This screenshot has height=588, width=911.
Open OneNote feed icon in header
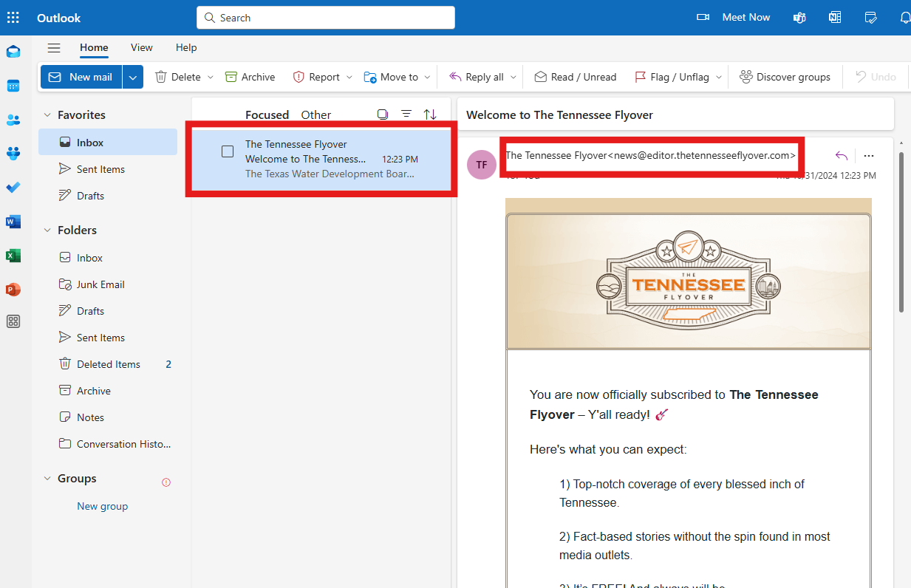point(835,17)
